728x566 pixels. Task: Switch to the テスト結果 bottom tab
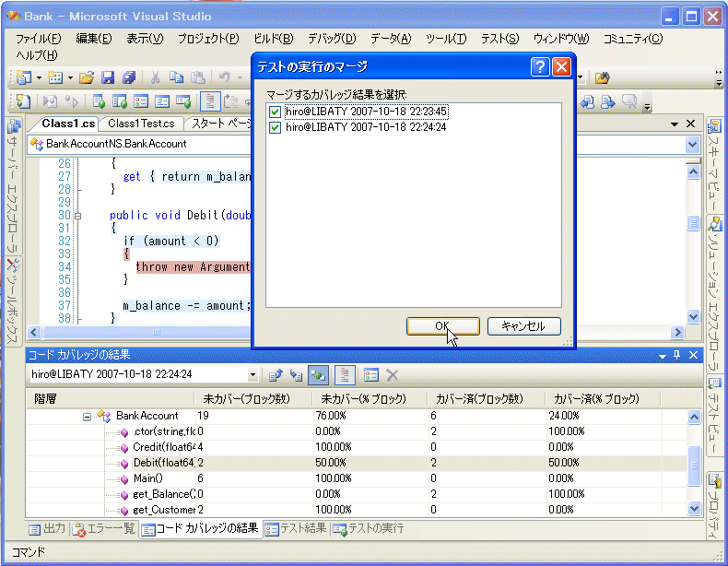(297, 529)
